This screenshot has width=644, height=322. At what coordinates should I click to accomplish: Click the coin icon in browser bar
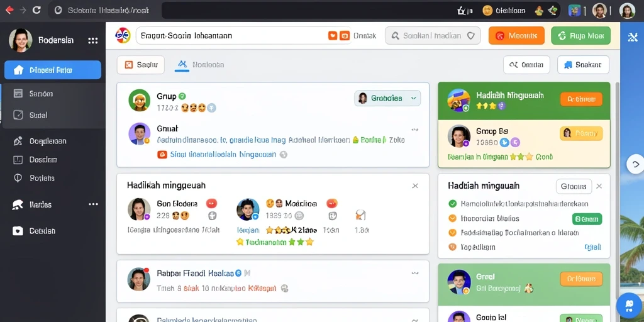(x=487, y=11)
